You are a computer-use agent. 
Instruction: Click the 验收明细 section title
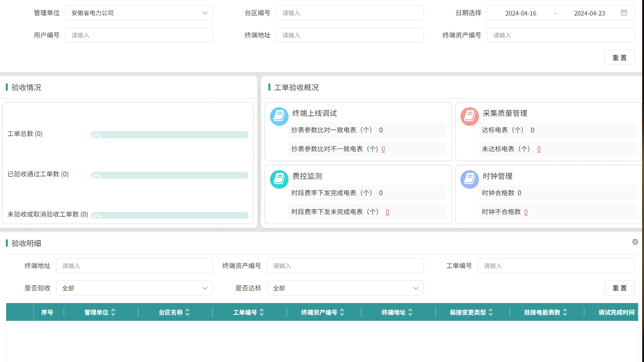pos(26,243)
